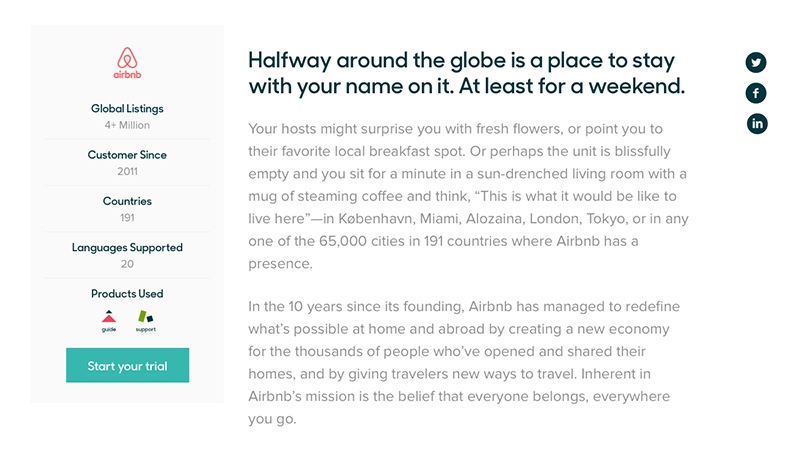Click the Customer Since heading
The width and height of the screenshot is (800, 467).
pos(127,155)
